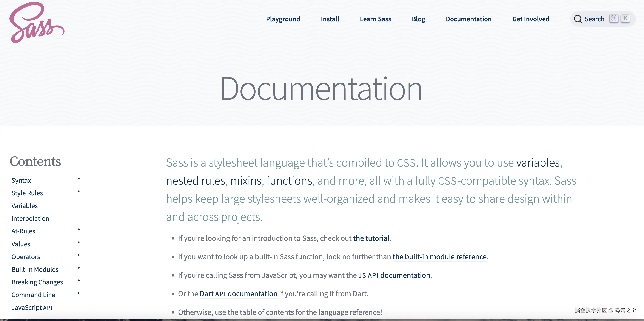
Task: Expand the Values section arrow
Action: tap(79, 242)
